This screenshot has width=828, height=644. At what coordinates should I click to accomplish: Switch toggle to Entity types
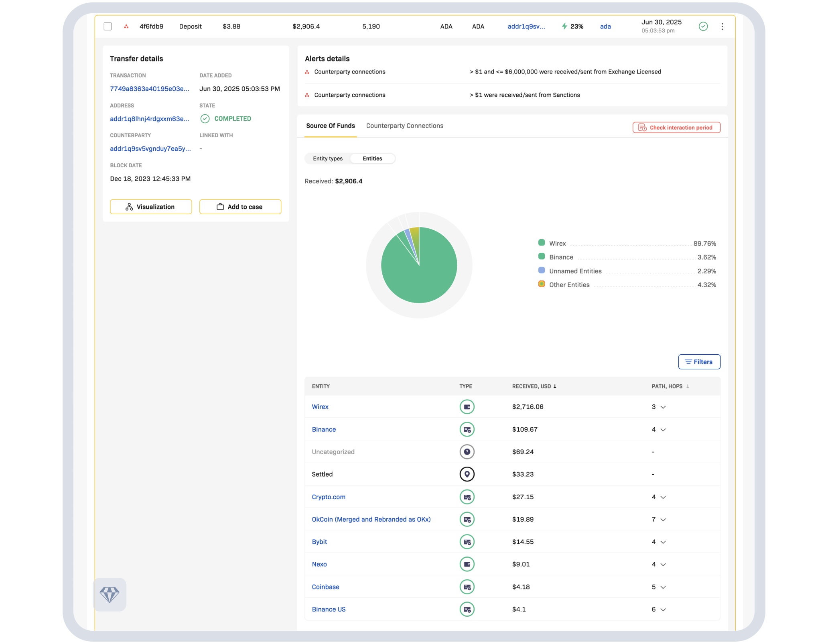pos(327,158)
